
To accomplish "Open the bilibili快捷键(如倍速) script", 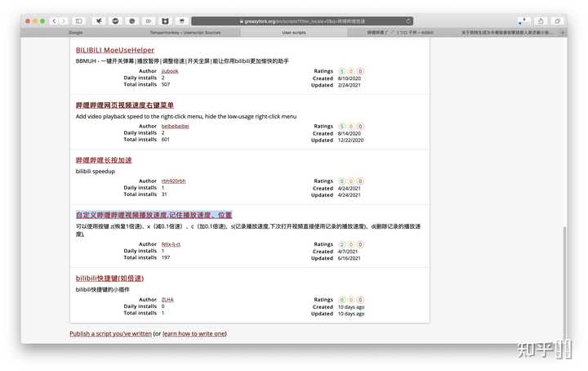I will coord(109,279).
